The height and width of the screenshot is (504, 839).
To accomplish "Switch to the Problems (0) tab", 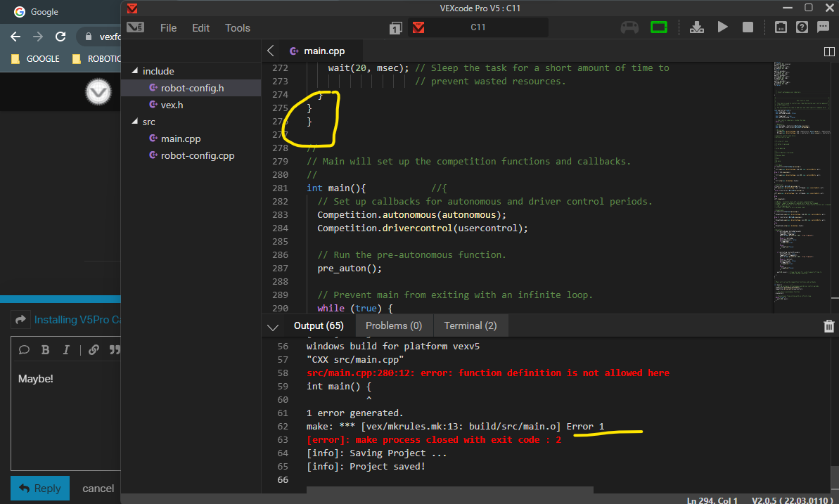I will (x=394, y=325).
